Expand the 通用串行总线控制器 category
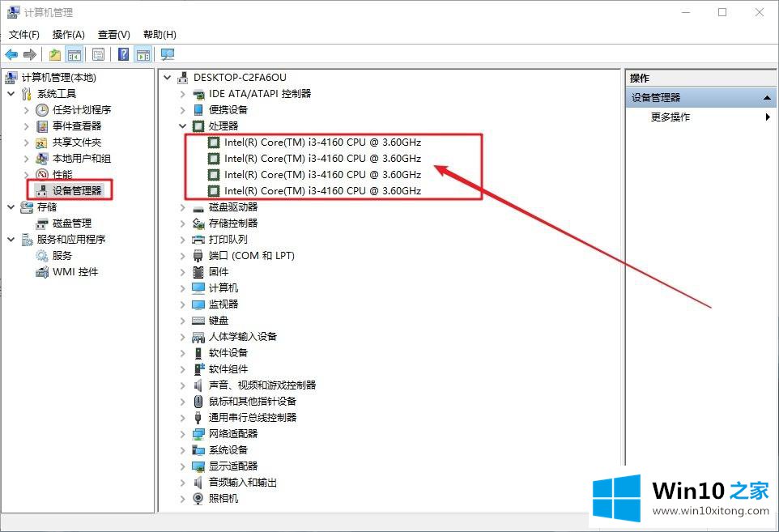779x532 pixels. pos(183,418)
